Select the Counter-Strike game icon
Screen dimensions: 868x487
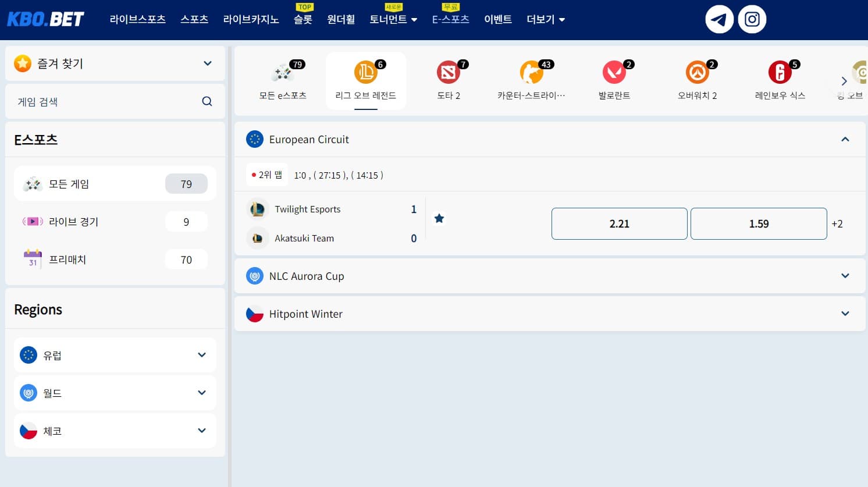point(531,73)
